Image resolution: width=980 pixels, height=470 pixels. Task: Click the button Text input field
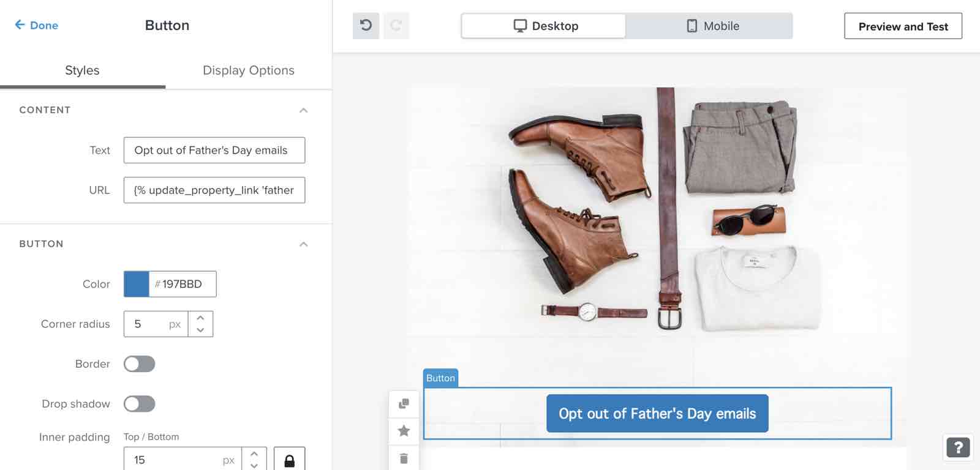coord(214,150)
